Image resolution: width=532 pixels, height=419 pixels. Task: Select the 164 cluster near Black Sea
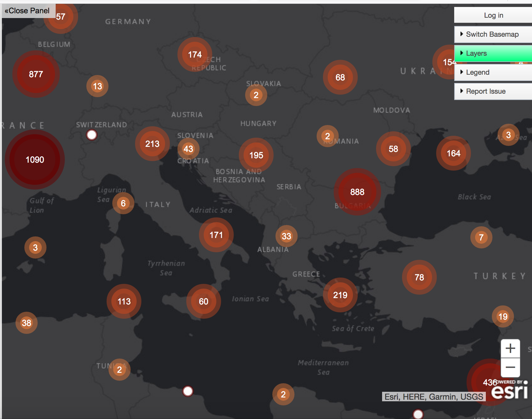pos(453,153)
